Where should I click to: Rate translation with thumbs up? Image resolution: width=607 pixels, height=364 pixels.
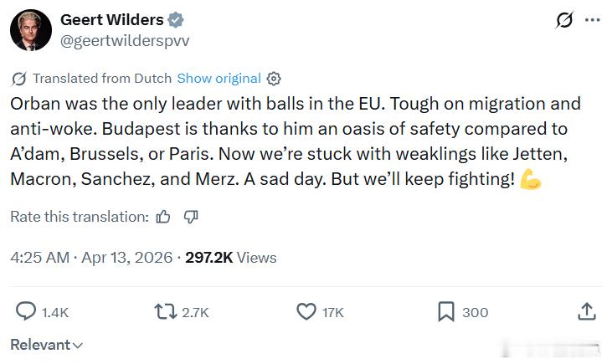(x=163, y=217)
